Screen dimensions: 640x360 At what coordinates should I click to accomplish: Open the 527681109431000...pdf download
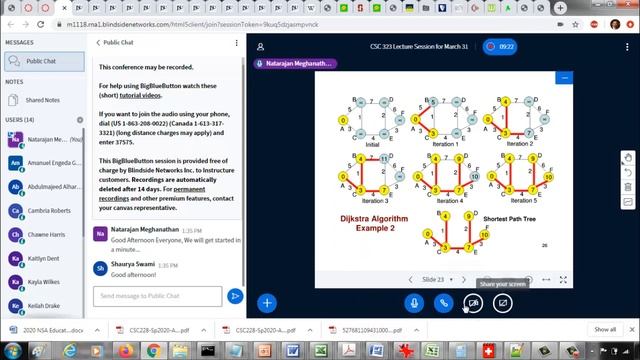pyautogui.click(x=366, y=330)
